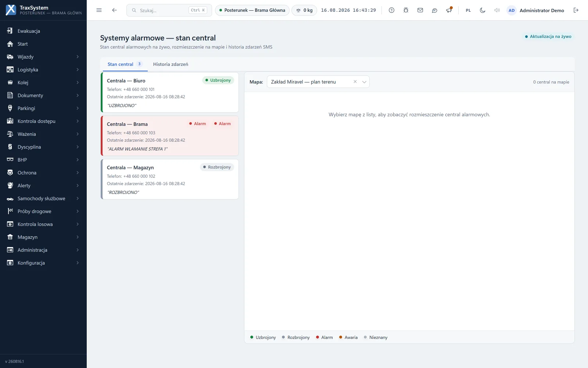Image resolution: width=588 pixels, height=368 pixels.
Task: Click the BHP safety glasses icon
Action: click(x=10, y=160)
